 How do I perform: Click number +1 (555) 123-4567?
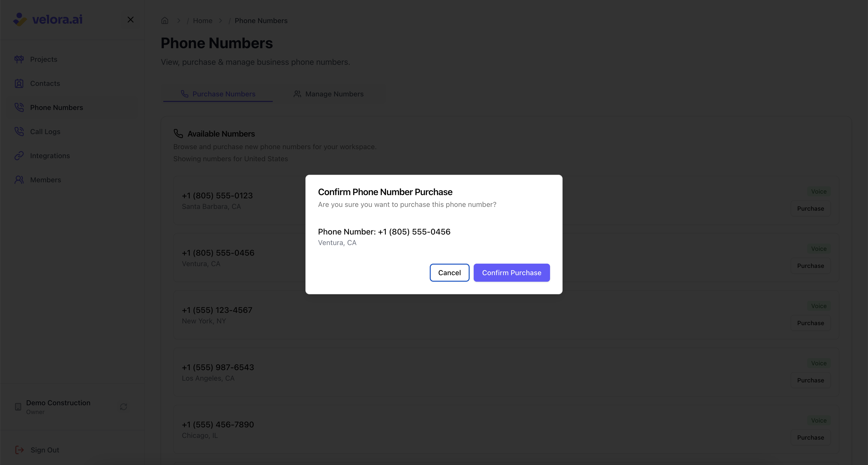click(217, 310)
